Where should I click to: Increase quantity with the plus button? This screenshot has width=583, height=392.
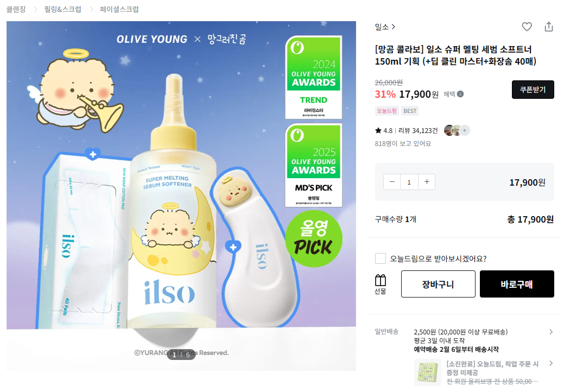(427, 182)
